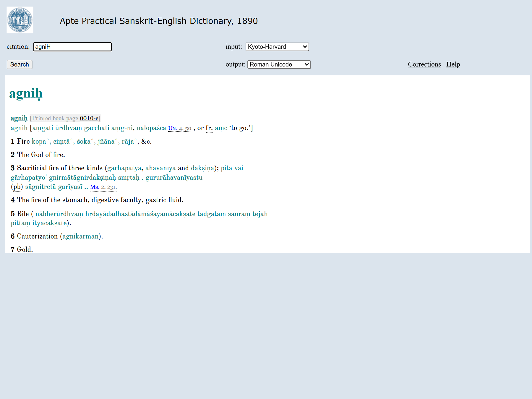Click the '(pb)' abbreviation

pos(17,187)
